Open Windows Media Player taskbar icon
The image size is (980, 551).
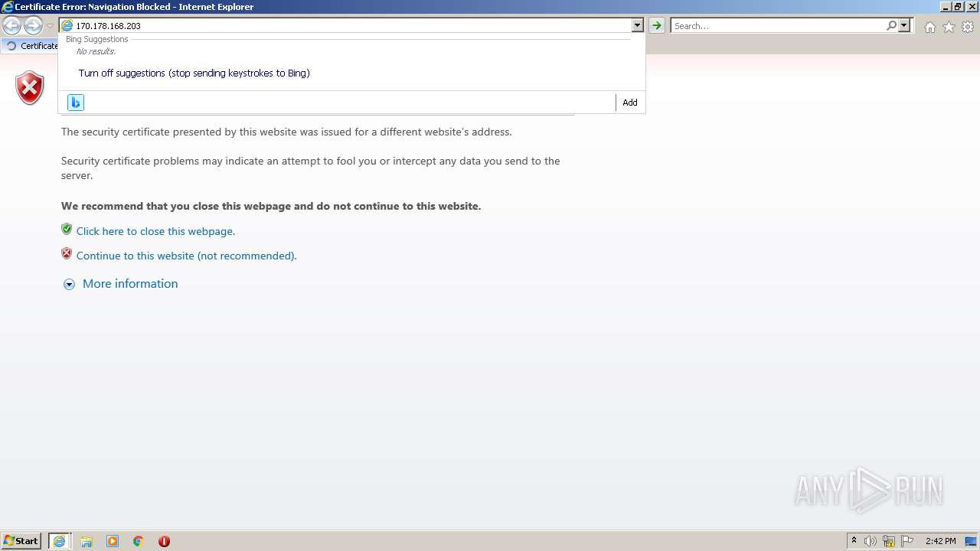(113, 541)
